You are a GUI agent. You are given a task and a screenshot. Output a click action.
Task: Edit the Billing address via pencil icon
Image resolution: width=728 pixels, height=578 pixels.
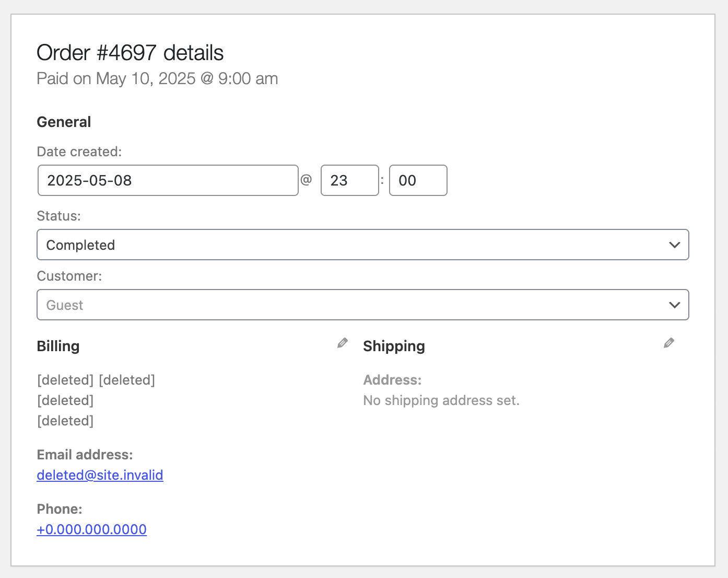tap(343, 343)
